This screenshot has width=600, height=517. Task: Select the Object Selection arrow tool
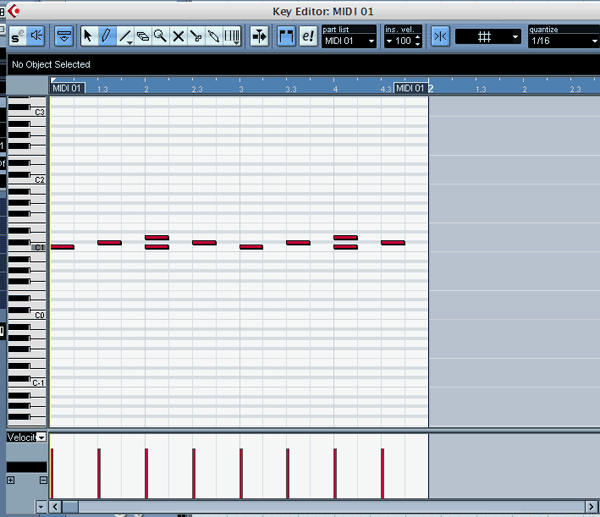pos(87,36)
